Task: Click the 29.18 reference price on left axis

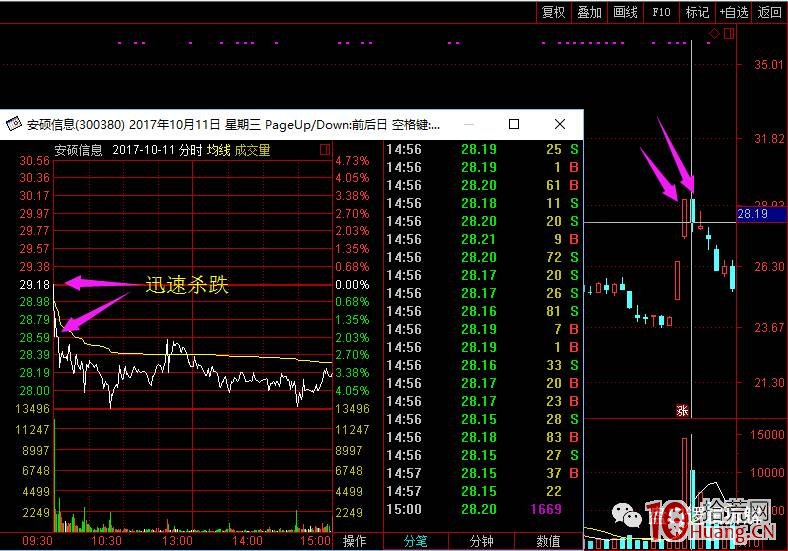Action: [35, 285]
